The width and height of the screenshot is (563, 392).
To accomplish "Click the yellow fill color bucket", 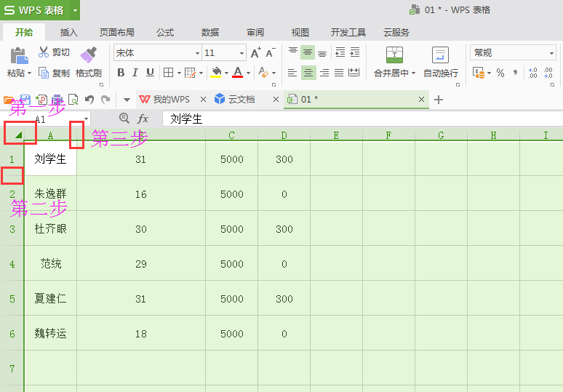I will pyautogui.click(x=215, y=73).
